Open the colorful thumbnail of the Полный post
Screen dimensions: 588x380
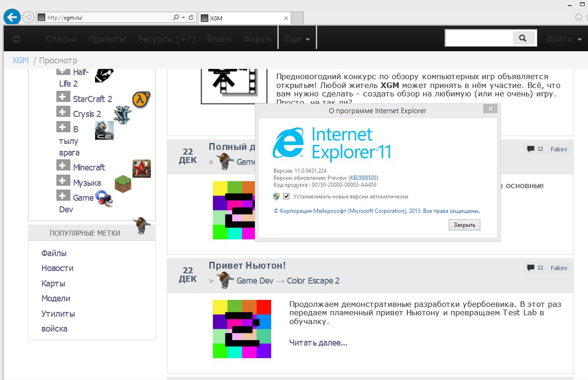[234, 210]
